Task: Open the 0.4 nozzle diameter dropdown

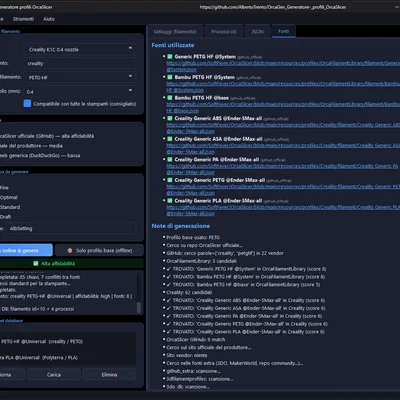Action: 80,91
